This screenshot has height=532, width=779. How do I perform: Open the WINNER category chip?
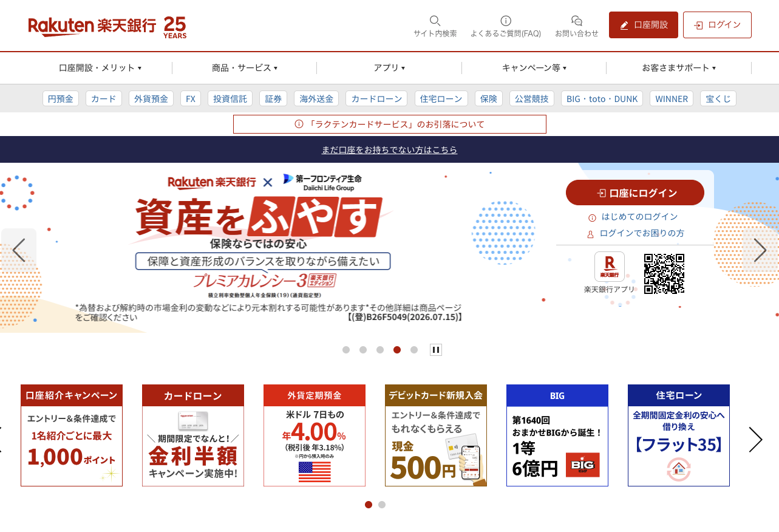point(672,98)
